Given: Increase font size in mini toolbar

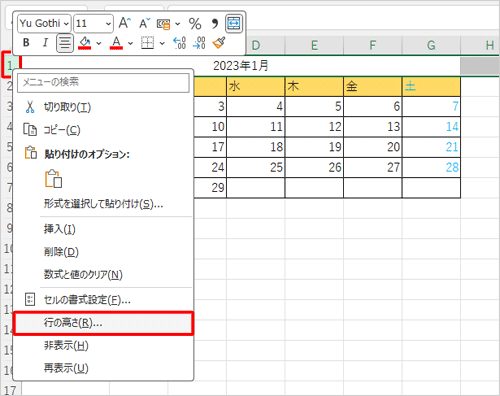Looking at the screenshot, I should 125,23.
